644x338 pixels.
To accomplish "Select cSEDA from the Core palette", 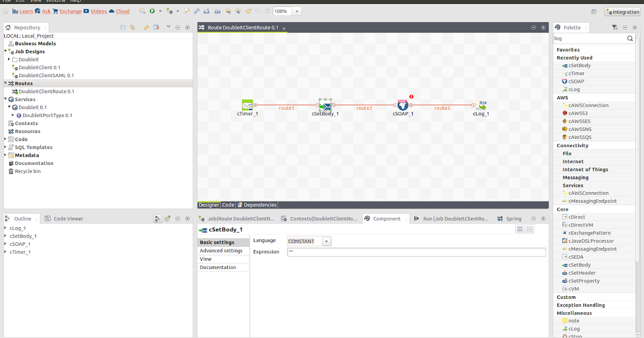I will tap(573, 256).
